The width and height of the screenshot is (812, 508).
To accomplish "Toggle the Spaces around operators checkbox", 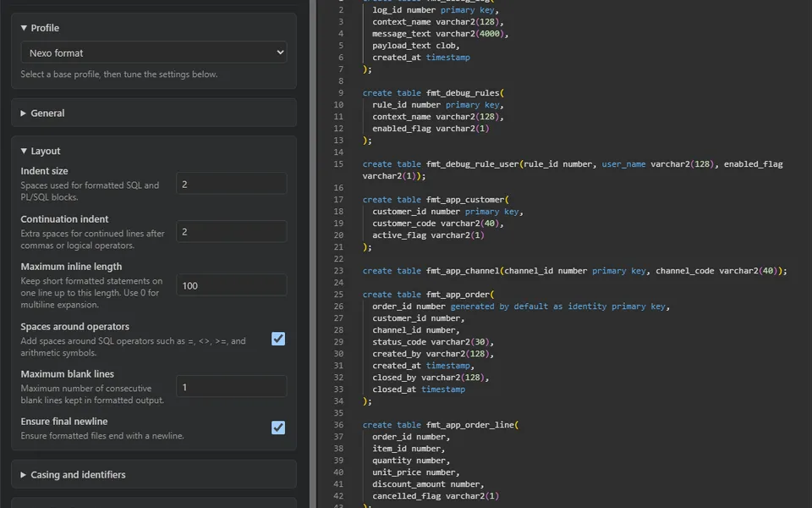I will (x=278, y=339).
